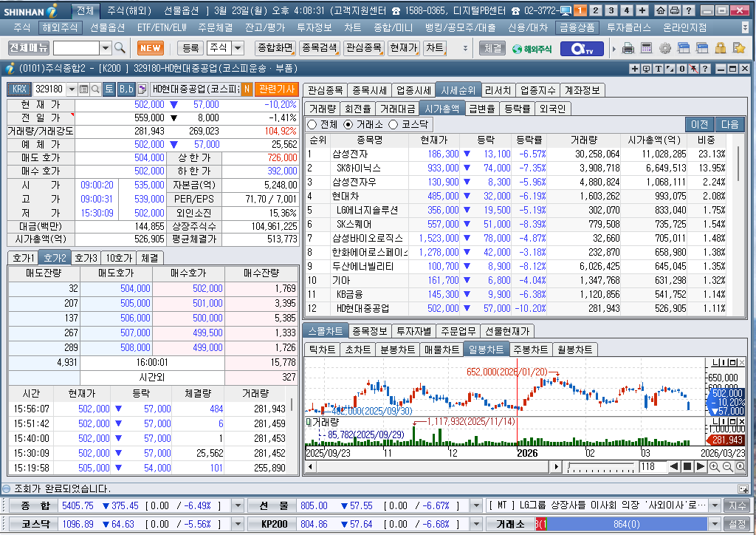Screen dimensions: 756x535
Task: Open the 해외주식 globe shortcut
Action: coord(532,49)
